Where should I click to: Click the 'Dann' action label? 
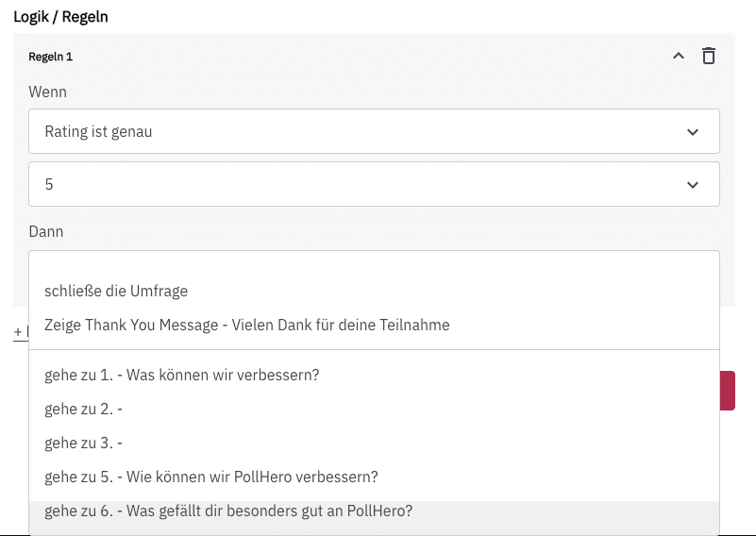[x=46, y=230]
